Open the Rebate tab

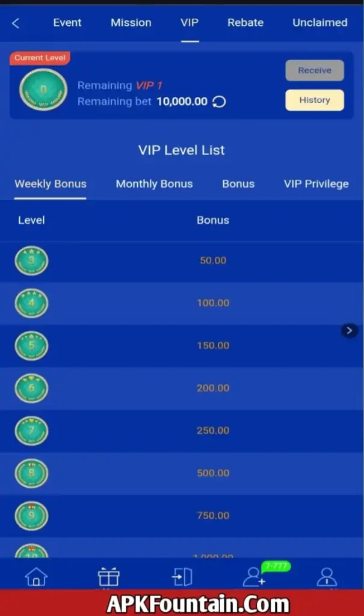245,23
